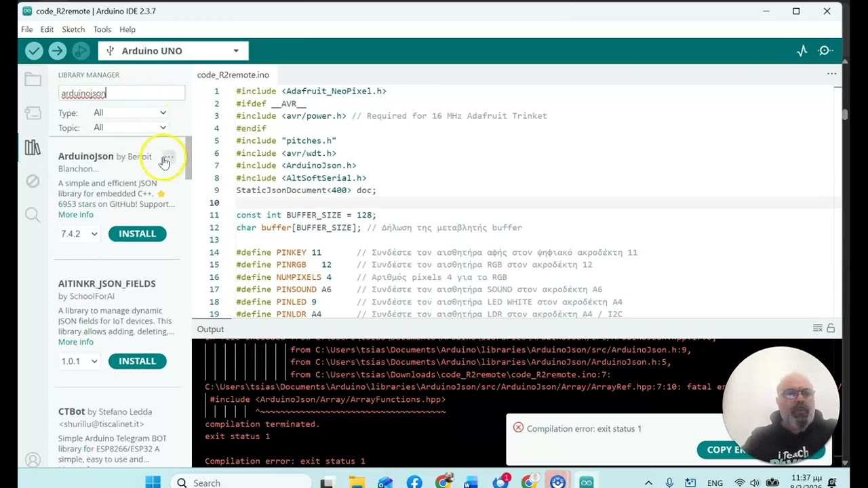Open Word from the taskbar

[471, 483]
